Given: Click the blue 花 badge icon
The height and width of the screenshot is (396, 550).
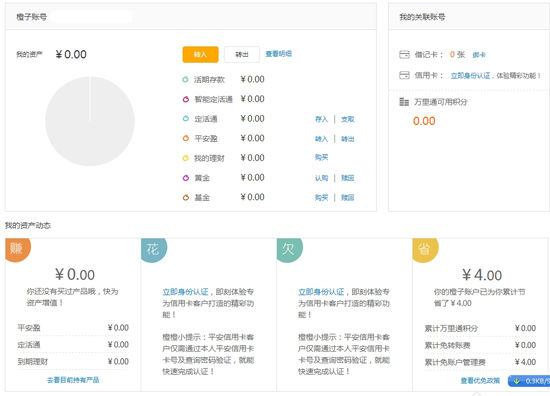Looking at the screenshot, I should [x=154, y=250].
